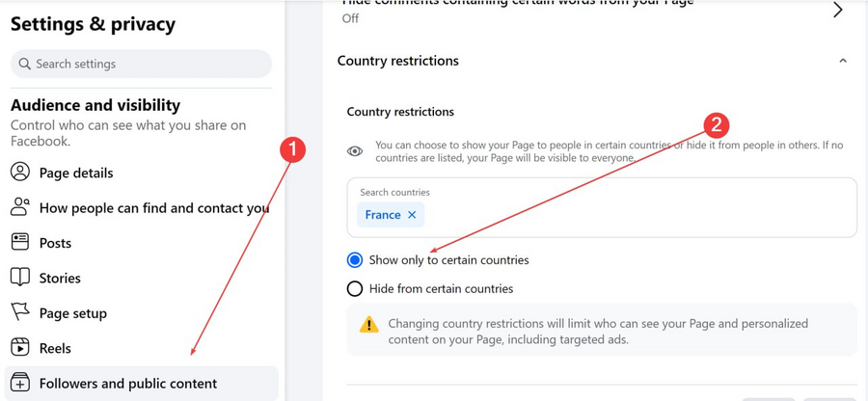This screenshot has height=401, width=868.
Task: Click the Stories book icon
Action: pyautogui.click(x=20, y=277)
